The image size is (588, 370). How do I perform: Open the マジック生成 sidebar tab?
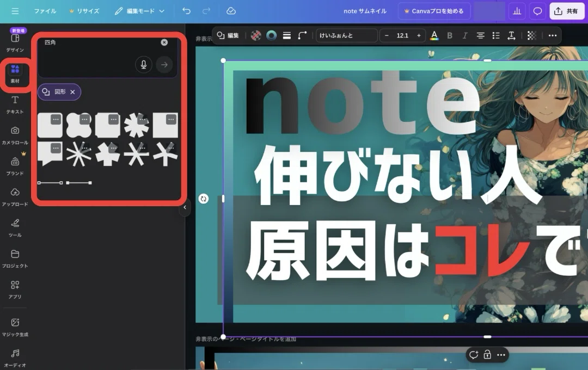(x=15, y=327)
